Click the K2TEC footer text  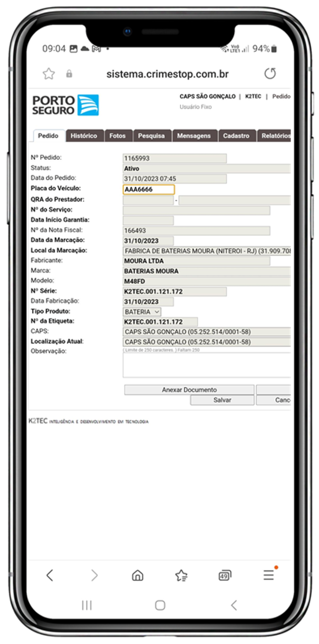tap(88, 422)
